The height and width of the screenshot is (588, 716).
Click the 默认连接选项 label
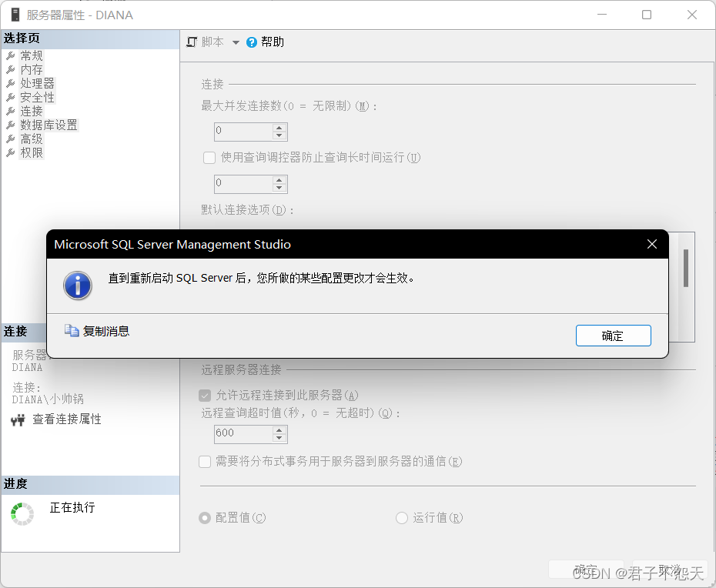pyautogui.click(x=246, y=210)
